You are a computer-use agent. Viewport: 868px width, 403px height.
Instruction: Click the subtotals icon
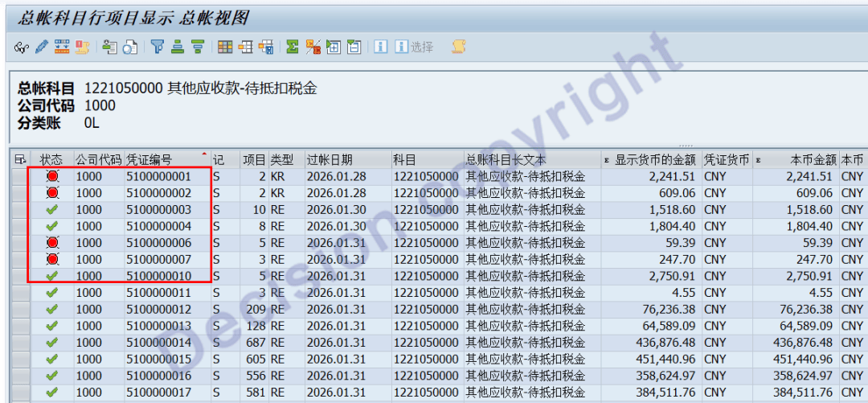click(x=313, y=47)
